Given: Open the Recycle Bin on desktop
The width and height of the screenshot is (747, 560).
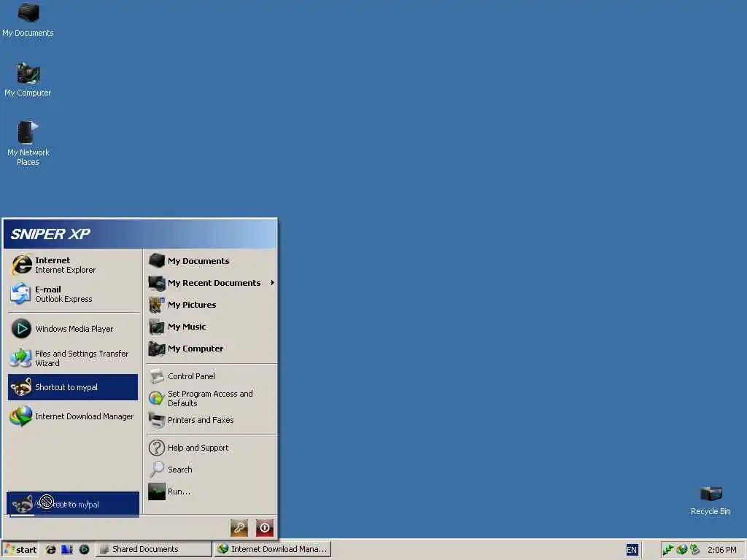Looking at the screenshot, I should click(711, 500).
